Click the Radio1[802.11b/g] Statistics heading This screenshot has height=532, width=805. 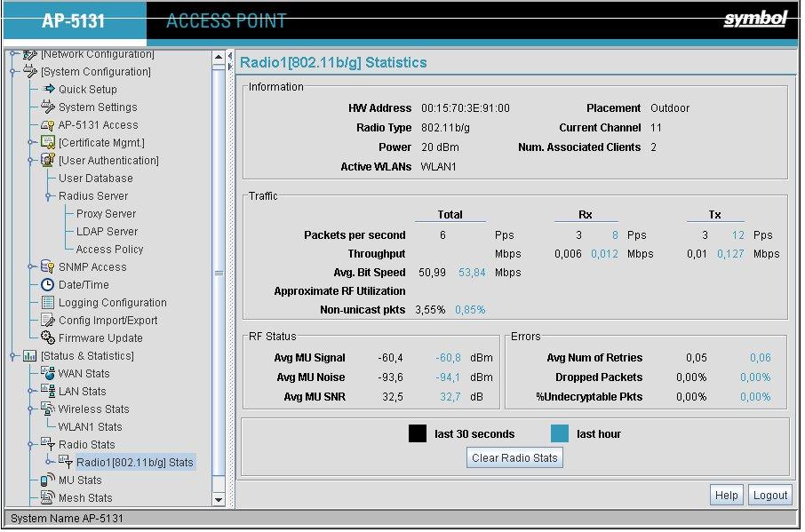(x=334, y=62)
